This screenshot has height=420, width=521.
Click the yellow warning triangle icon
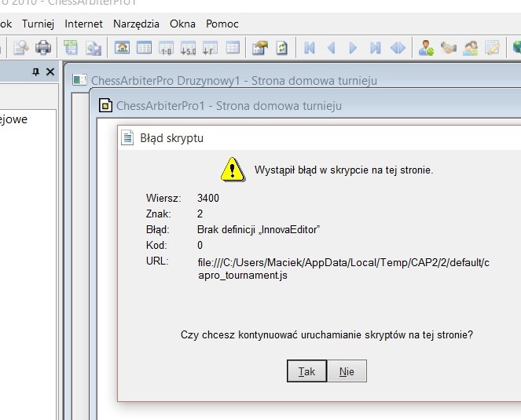(x=233, y=170)
